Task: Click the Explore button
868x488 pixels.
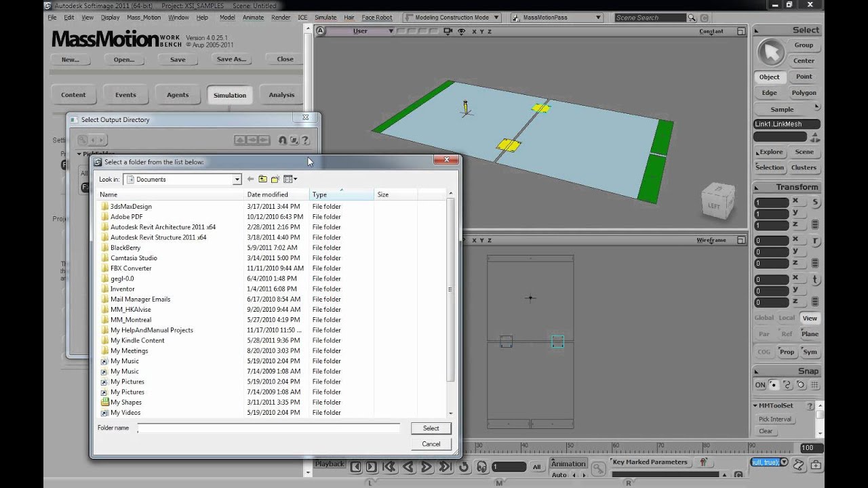Action: pos(771,152)
